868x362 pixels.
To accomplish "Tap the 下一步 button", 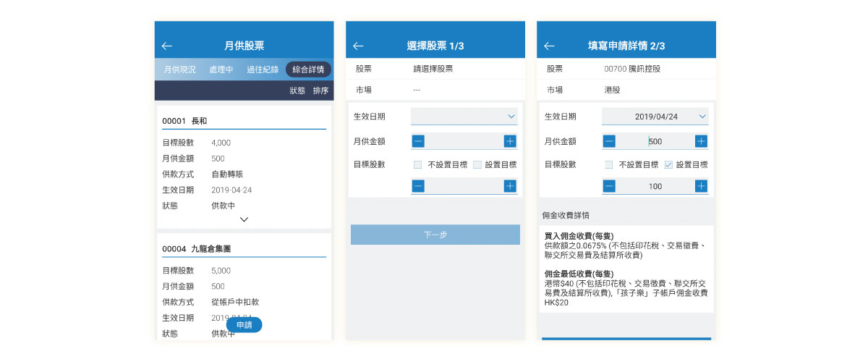I will coord(435,235).
